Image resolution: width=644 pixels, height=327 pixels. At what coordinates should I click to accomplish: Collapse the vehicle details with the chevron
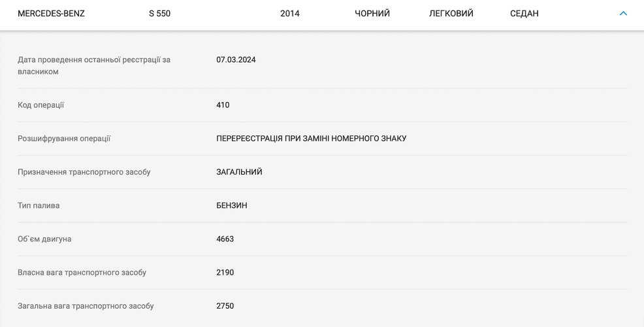pos(623,14)
